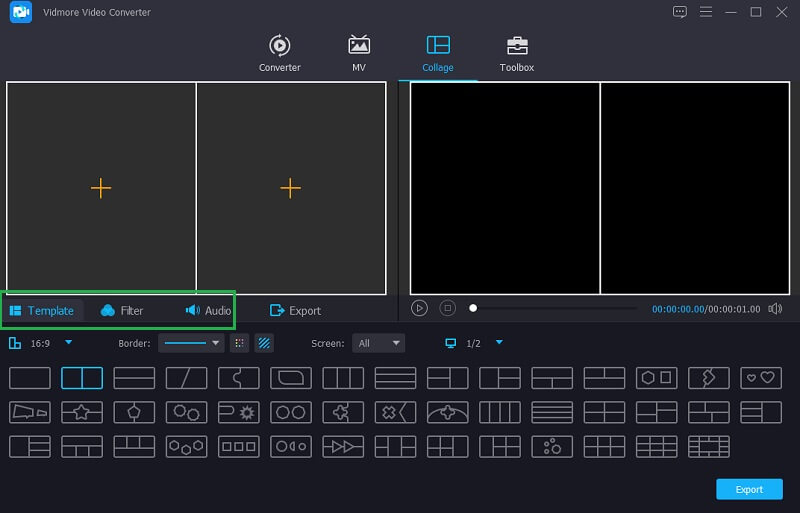The width and height of the screenshot is (800, 513).
Task: Open the Border line style dropdown
Action: 191,343
